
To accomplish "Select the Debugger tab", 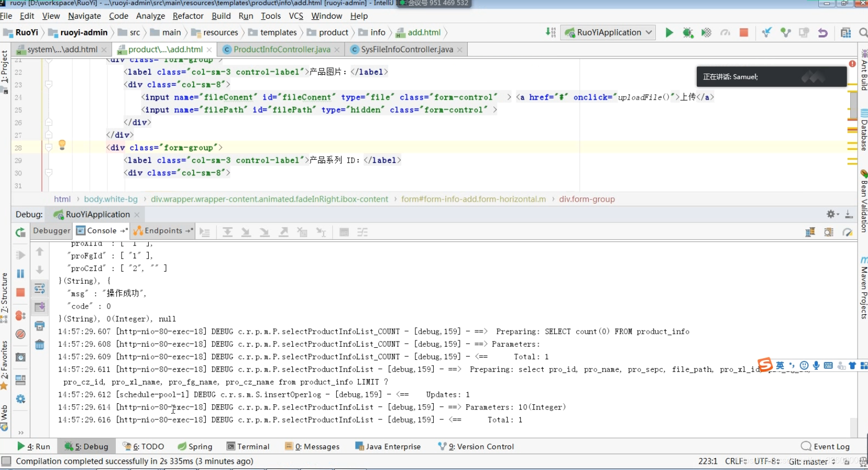I will point(52,231).
